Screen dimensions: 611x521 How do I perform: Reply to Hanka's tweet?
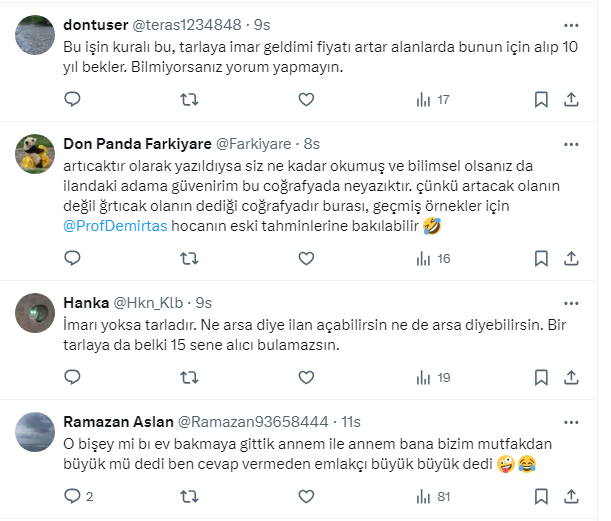click(72, 378)
